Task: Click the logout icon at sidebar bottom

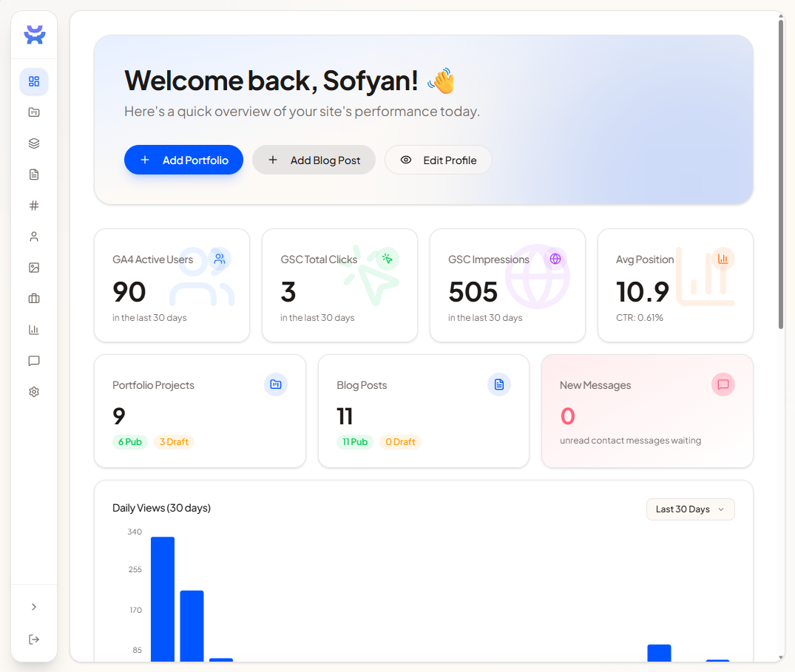Action: (x=34, y=639)
